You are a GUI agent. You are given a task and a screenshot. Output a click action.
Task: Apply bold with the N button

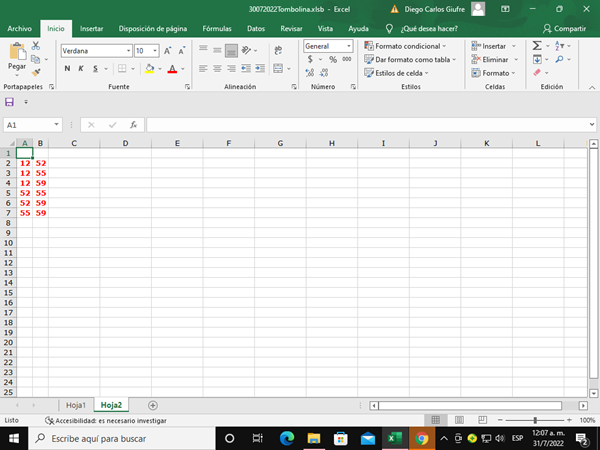pos(67,69)
